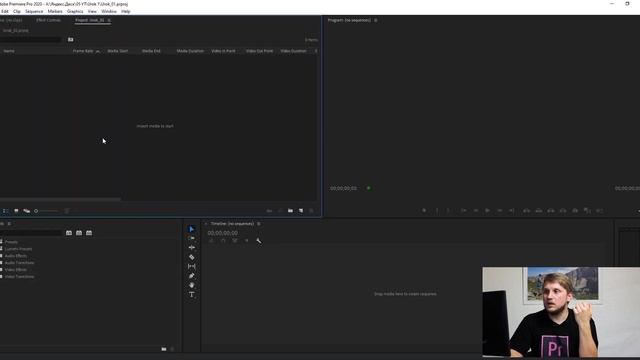This screenshot has width=640, height=360.
Task: Click Timeline timecode 00;00;00;00
Action: point(222,233)
